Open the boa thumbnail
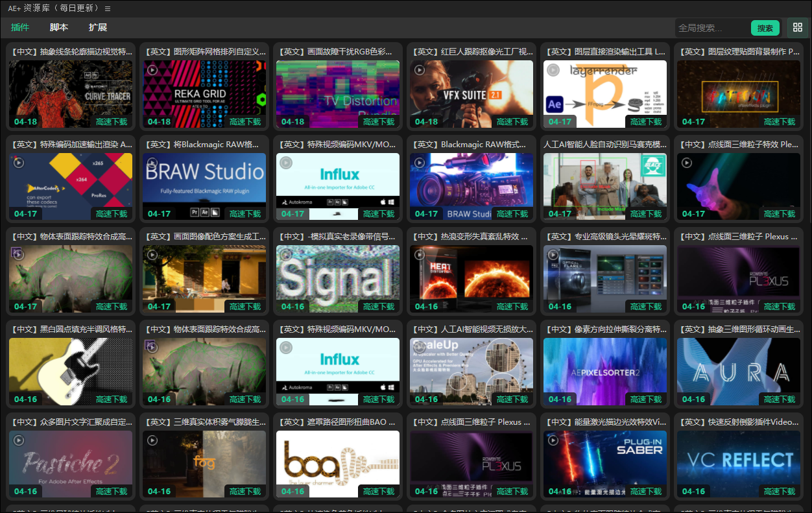 point(338,464)
